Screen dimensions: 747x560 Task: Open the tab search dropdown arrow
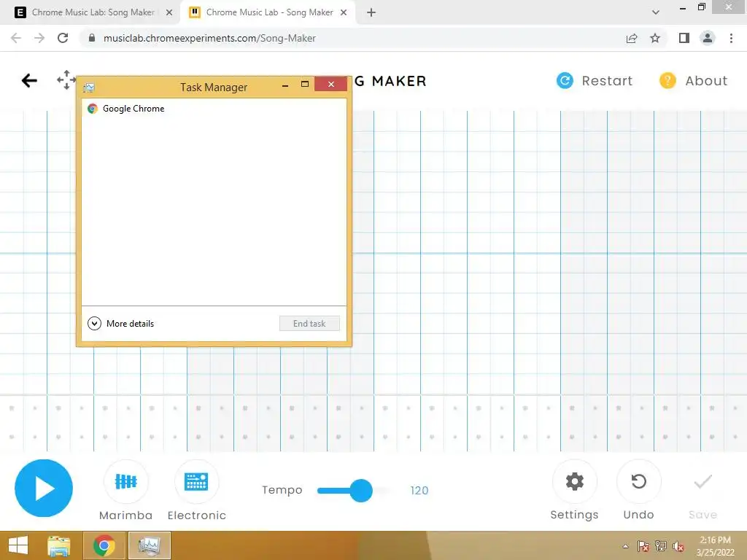[x=656, y=12]
